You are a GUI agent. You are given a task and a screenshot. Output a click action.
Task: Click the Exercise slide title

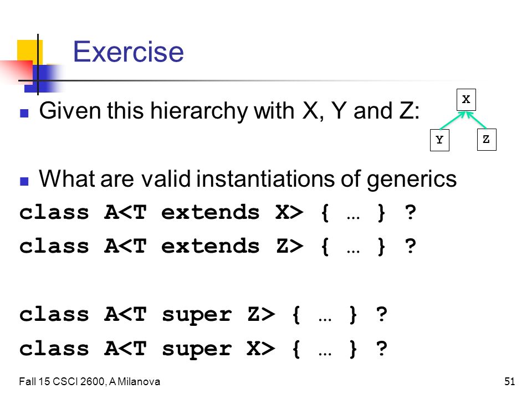click(128, 52)
